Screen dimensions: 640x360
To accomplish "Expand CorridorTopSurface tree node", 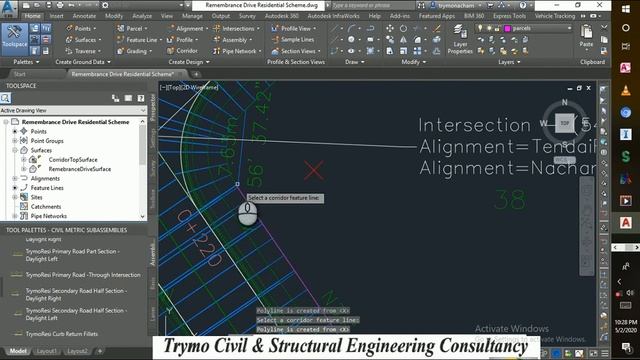I will 24,160.
